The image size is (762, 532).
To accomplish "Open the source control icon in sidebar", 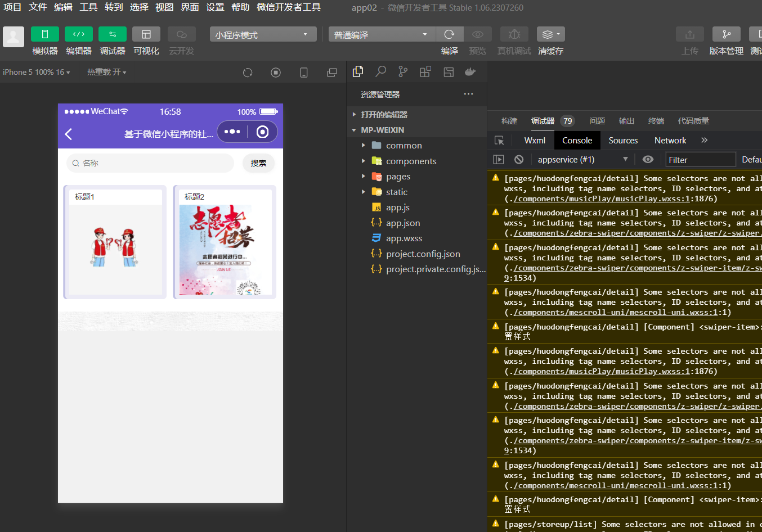I will (x=403, y=71).
